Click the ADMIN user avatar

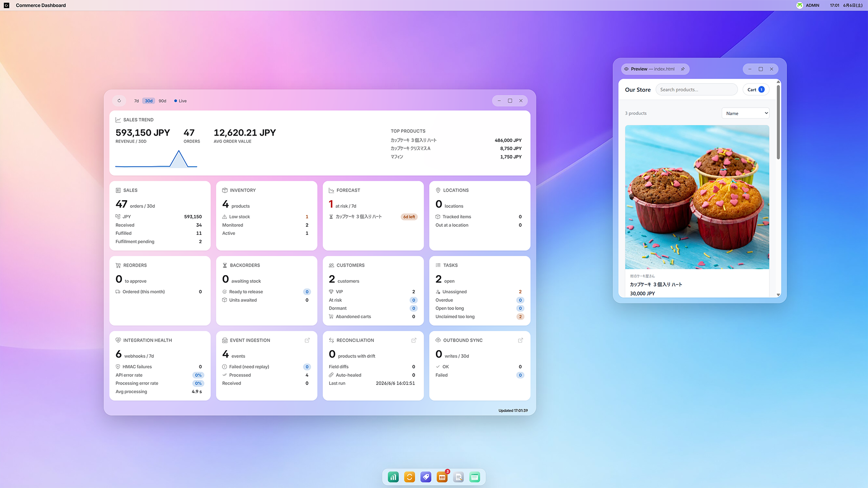(800, 5)
